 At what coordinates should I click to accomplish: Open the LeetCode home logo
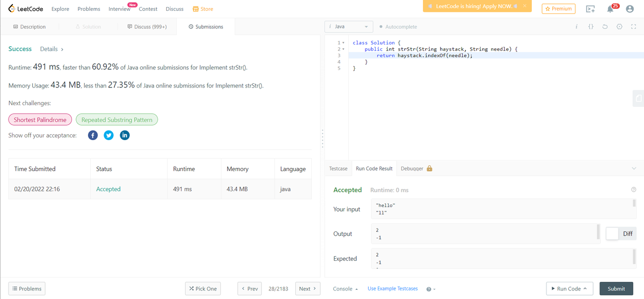pyautogui.click(x=26, y=9)
